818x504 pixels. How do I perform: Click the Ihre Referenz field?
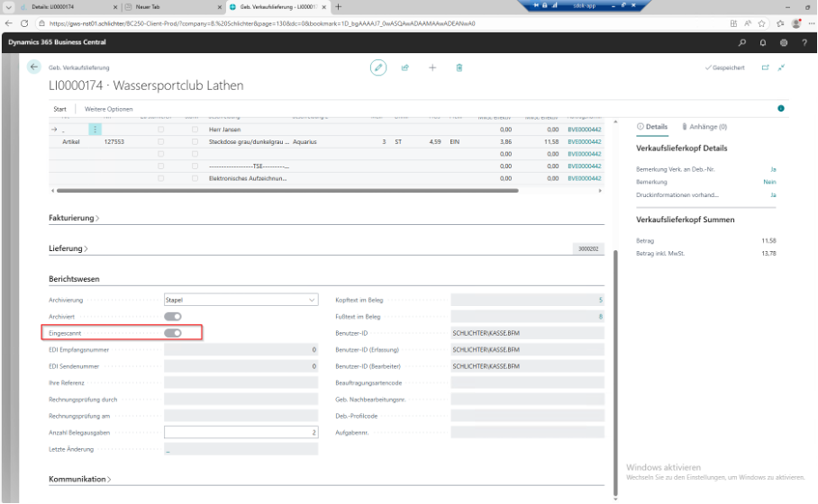(x=241, y=382)
